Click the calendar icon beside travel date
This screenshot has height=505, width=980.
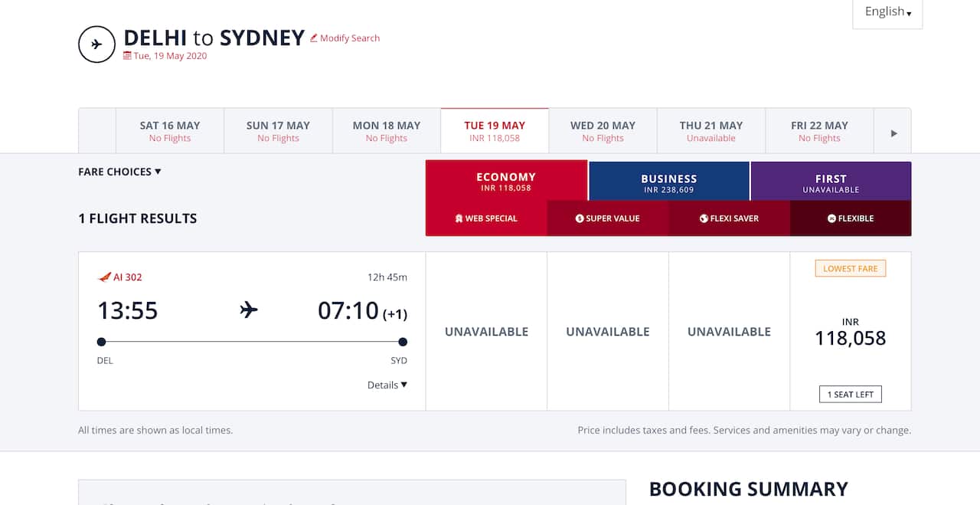tap(127, 56)
